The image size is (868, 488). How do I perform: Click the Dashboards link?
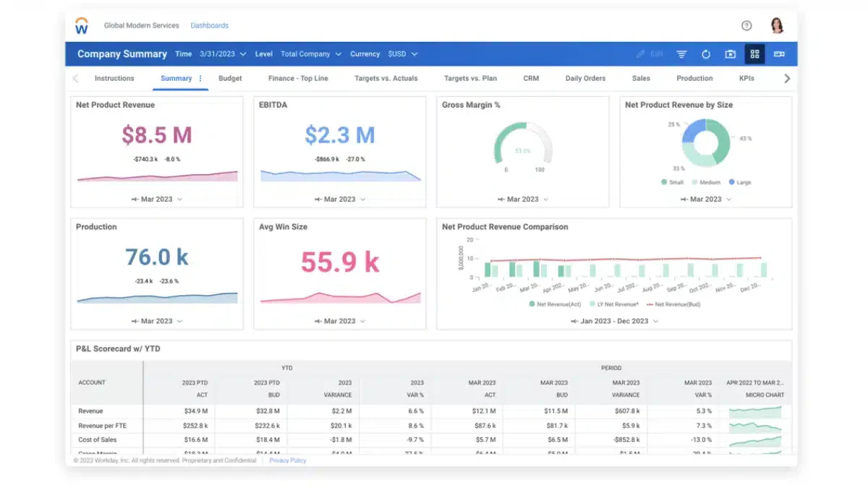[x=209, y=25]
